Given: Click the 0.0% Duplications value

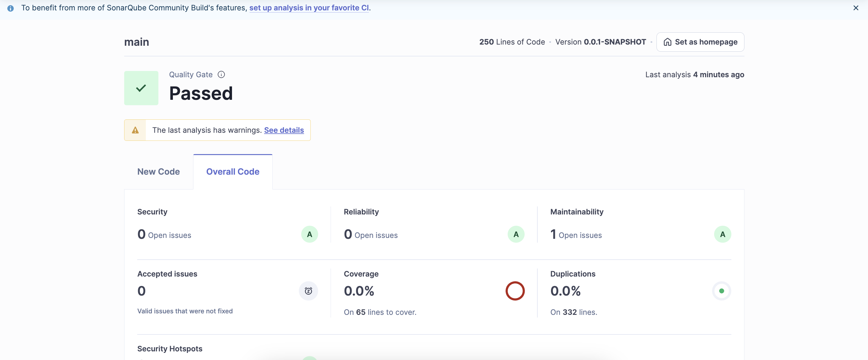Looking at the screenshot, I should tap(565, 291).
